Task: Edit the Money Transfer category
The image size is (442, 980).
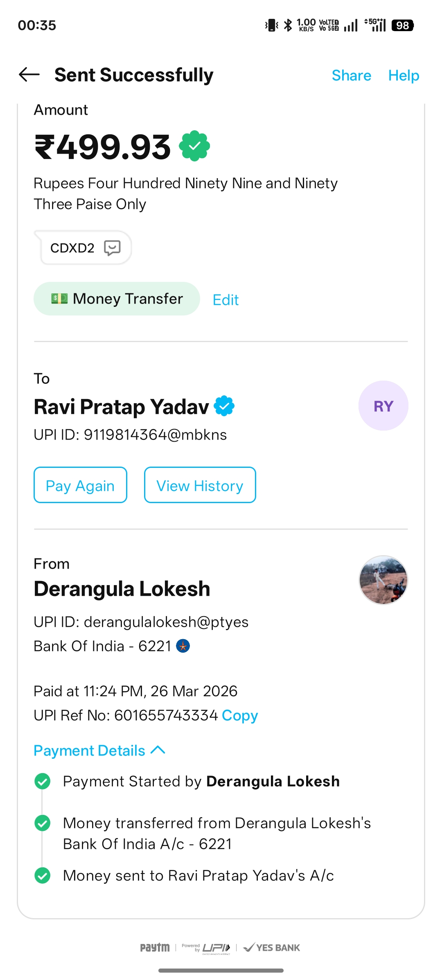Action: click(x=226, y=300)
